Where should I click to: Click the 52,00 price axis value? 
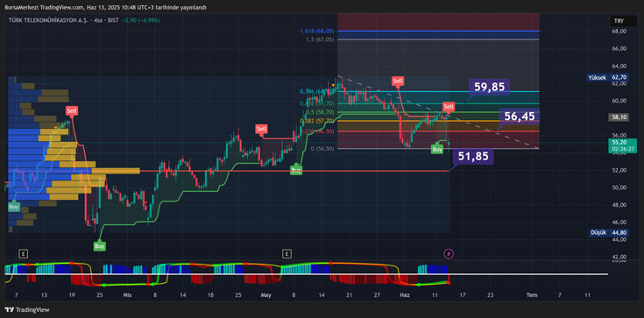click(619, 170)
